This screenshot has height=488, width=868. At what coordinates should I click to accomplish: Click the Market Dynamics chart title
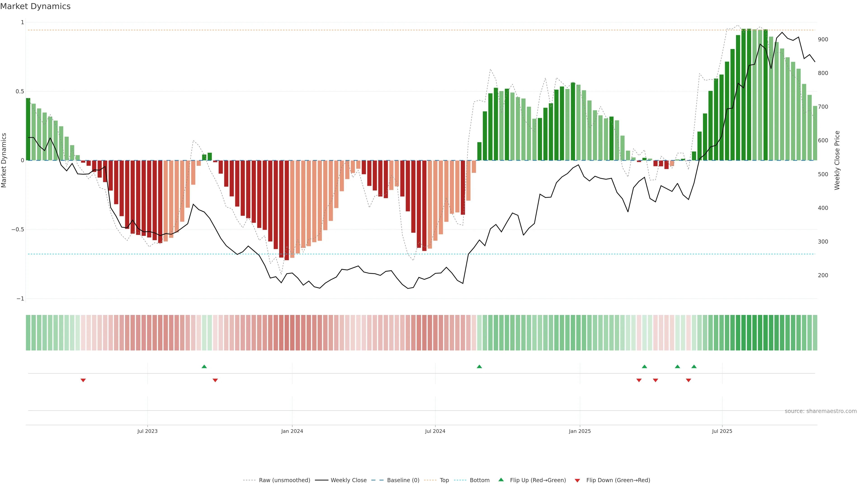[35, 6]
